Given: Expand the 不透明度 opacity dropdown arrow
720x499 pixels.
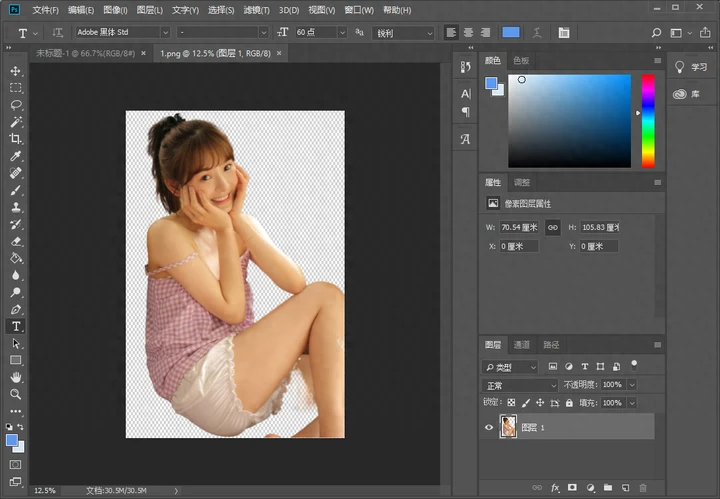Looking at the screenshot, I should (x=632, y=385).
